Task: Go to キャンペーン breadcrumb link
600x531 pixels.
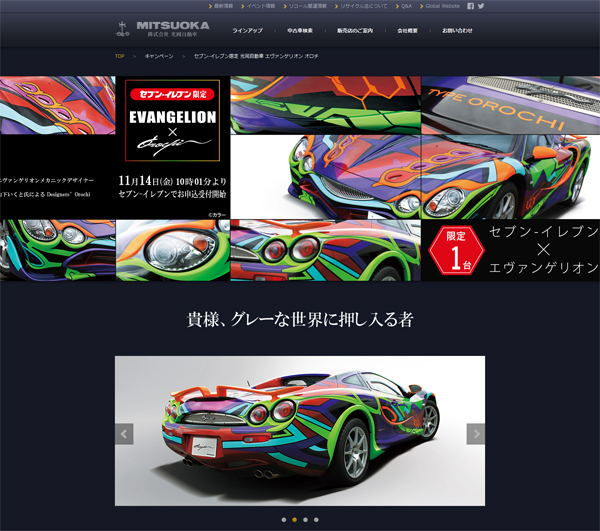Action: click(159, 56)
